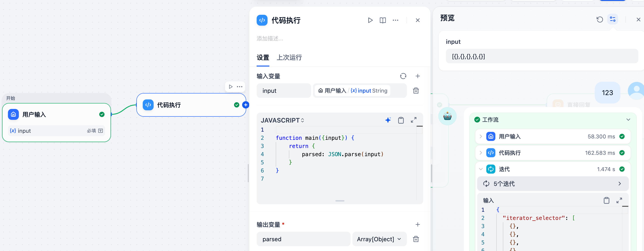Screen dimensions: 644x251
Task: Close the 预览 panel
Action: pos(638,20)
